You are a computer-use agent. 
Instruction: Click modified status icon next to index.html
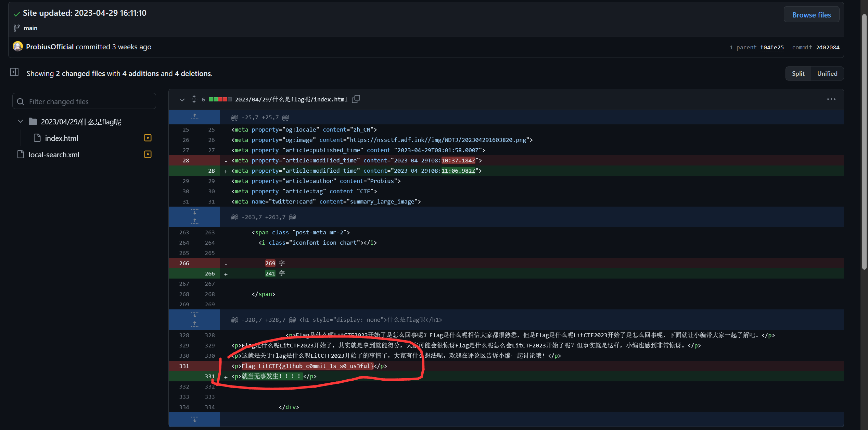(x=148, y=138)
